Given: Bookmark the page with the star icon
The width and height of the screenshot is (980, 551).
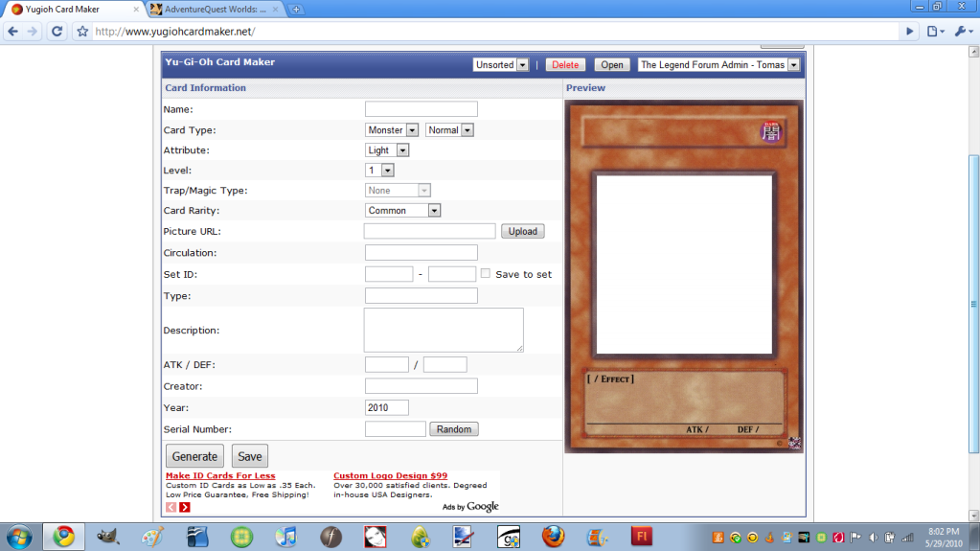Looking at the screenshot, I should [83, 31].
